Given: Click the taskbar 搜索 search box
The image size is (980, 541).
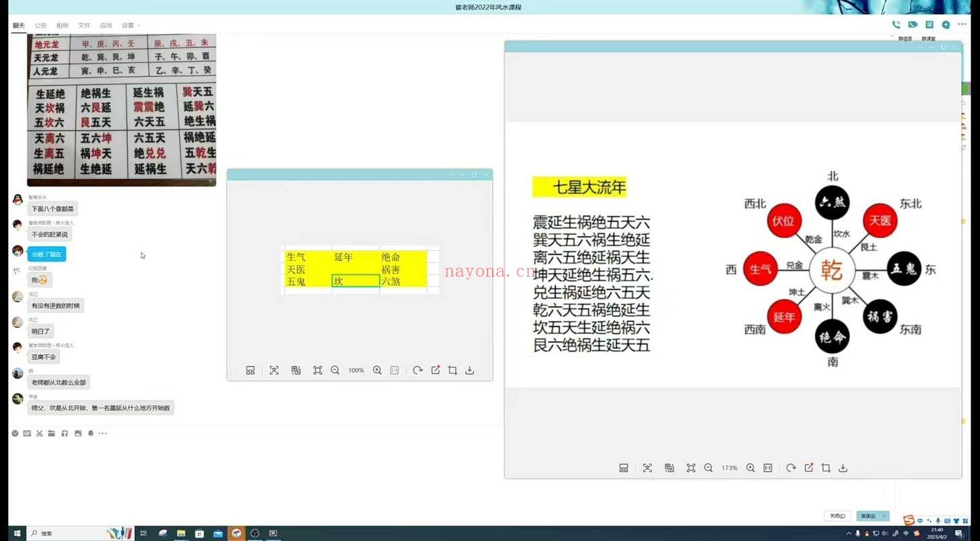Looking at the screenshot, I should pyautogui.click(x=80, y=534).
